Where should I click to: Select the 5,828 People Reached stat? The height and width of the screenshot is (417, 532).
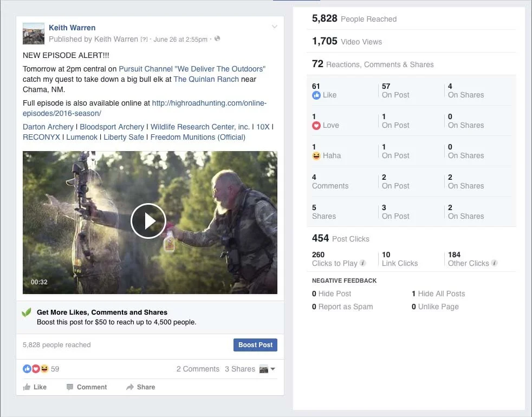point(354,18)
